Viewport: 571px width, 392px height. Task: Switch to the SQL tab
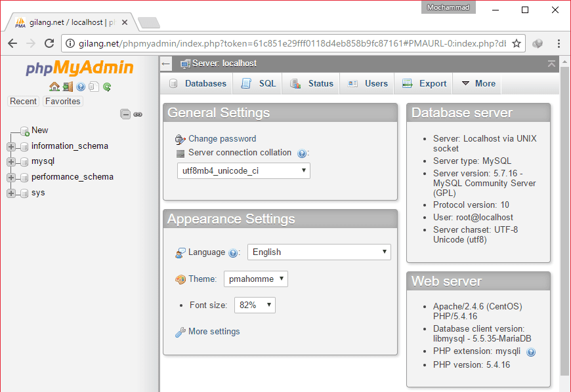[259, 83]
